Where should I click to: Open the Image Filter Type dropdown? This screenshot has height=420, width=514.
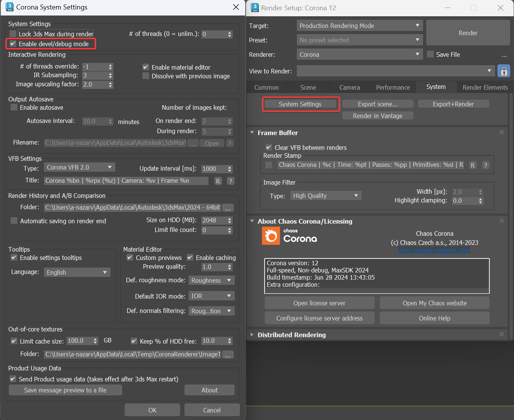pyautogui.click(x=326, y=196)
